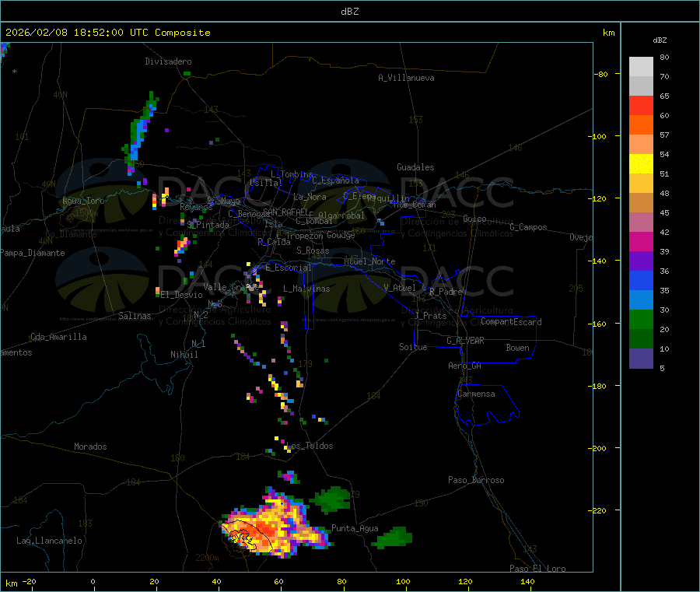Viewport: 700px width, 592px height.
Task: Click the Nihuil location label
Action: tap(184, 355)
